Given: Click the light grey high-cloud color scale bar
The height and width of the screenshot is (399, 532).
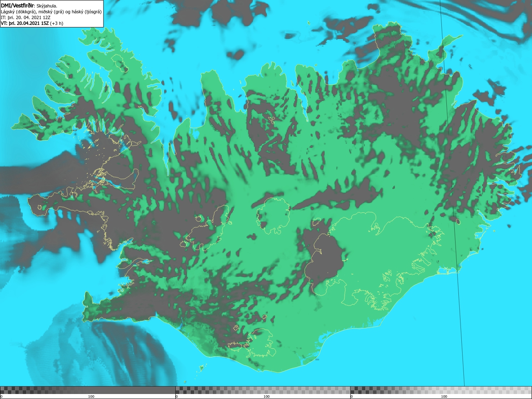Looking at the screenshot, I should [441, 390].
